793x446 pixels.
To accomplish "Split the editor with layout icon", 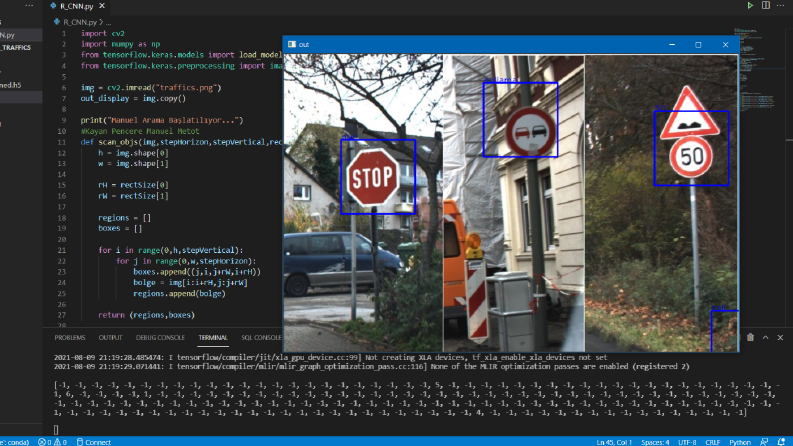I will coord(766,5).
